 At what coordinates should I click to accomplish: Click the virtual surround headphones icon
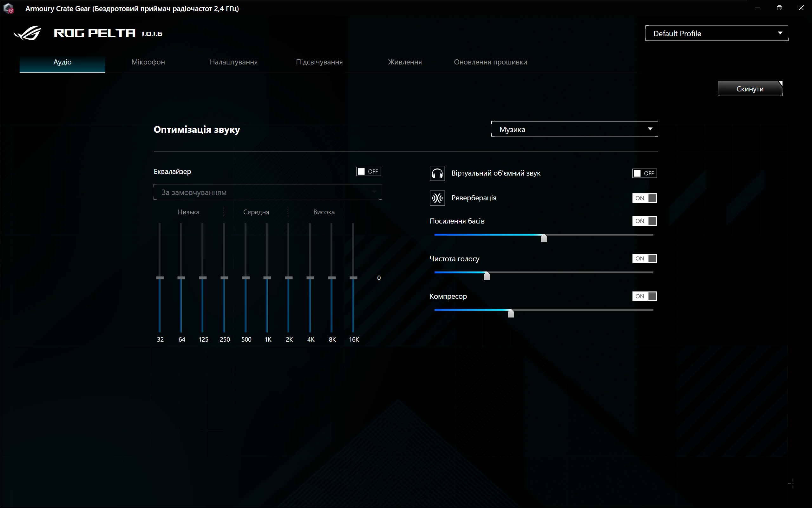coord(437,173)
